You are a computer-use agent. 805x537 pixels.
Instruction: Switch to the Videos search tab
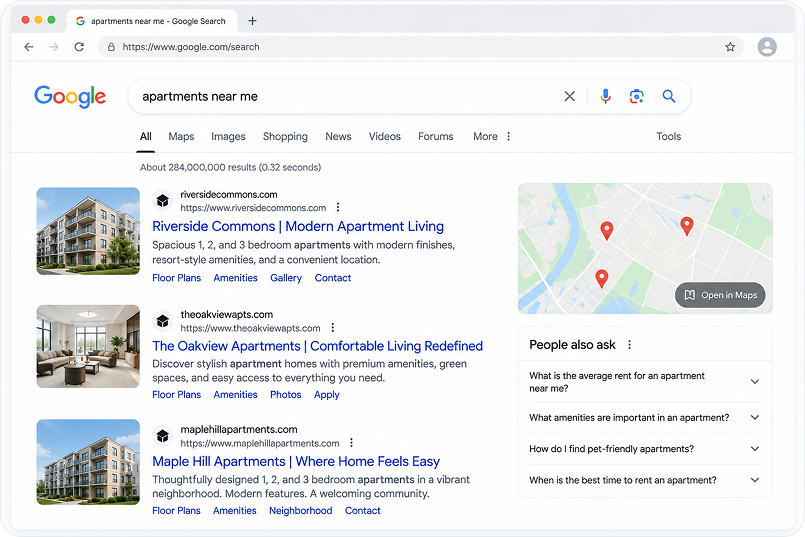(x=385, y=137)
